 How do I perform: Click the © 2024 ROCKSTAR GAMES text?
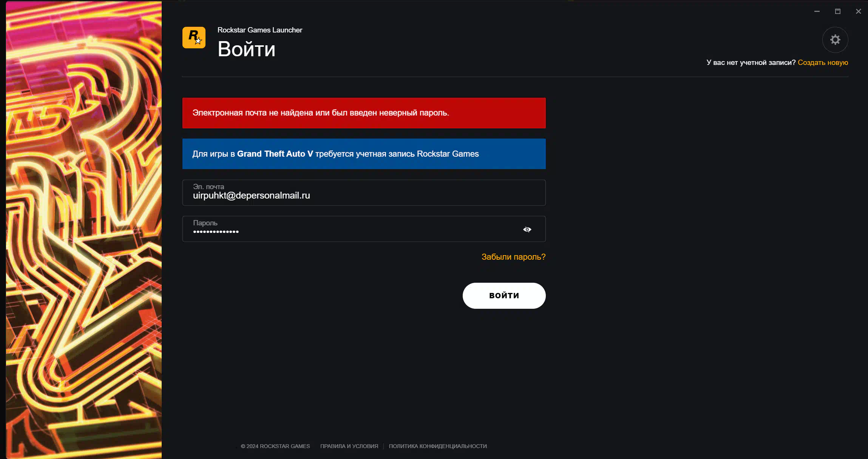275,446
